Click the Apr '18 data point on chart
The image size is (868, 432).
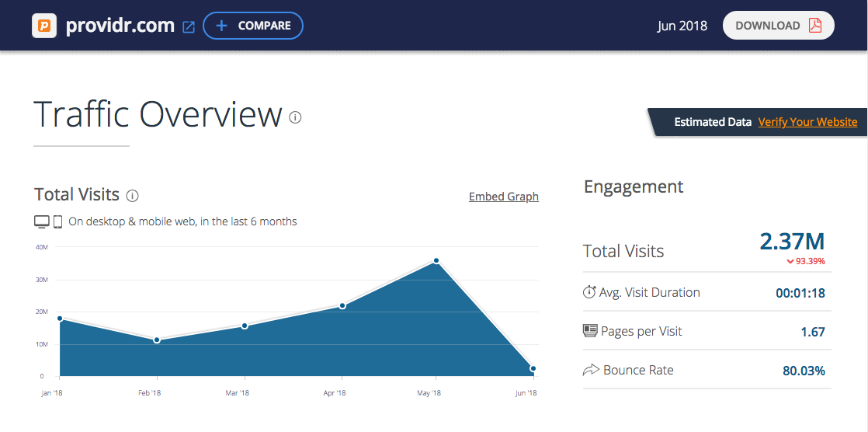pos(342,305)
